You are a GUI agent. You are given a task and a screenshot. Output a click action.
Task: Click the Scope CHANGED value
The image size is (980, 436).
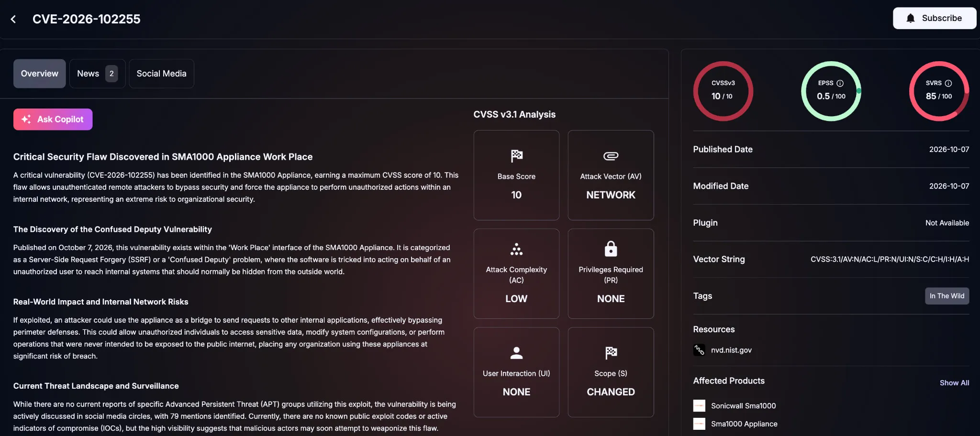(x=611, y=392)
